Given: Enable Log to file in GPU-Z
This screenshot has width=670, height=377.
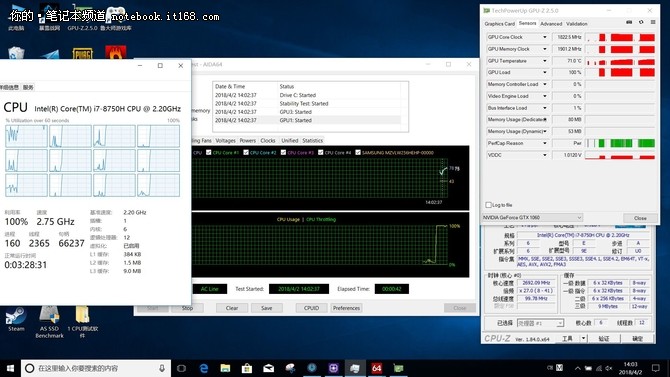Looking at the screenshot, I should [x=488, y=205].
